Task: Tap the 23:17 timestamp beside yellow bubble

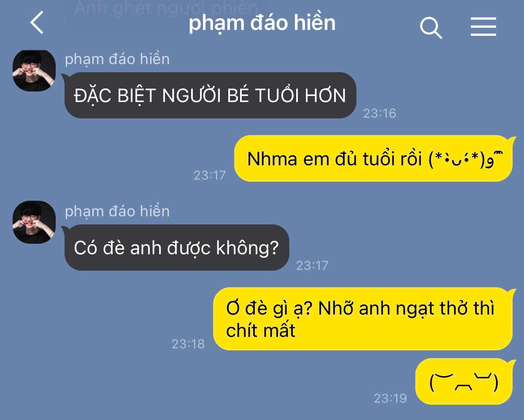Action: [210, 175]
